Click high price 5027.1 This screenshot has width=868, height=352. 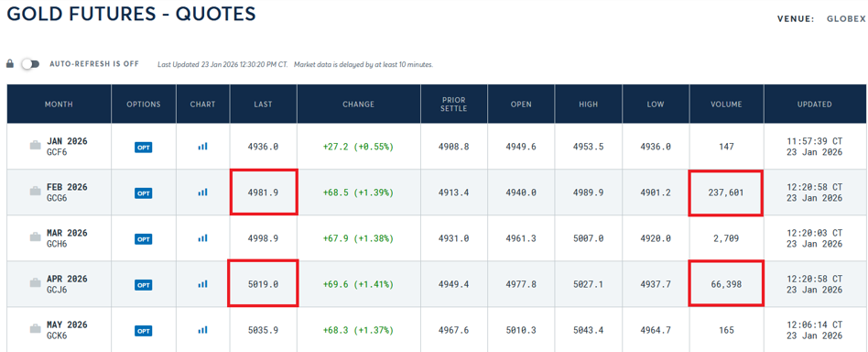(x=588, y=284)
